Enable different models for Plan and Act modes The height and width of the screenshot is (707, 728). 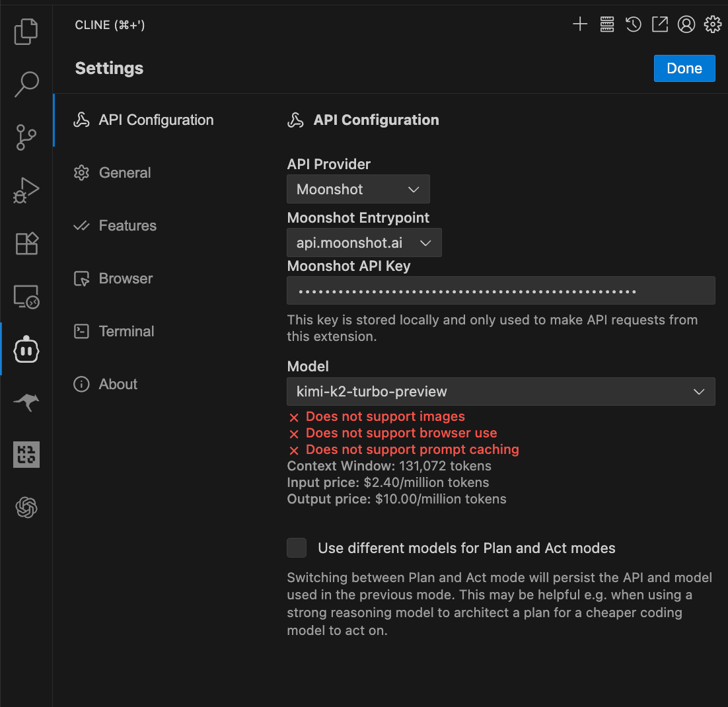coord(296,548)
